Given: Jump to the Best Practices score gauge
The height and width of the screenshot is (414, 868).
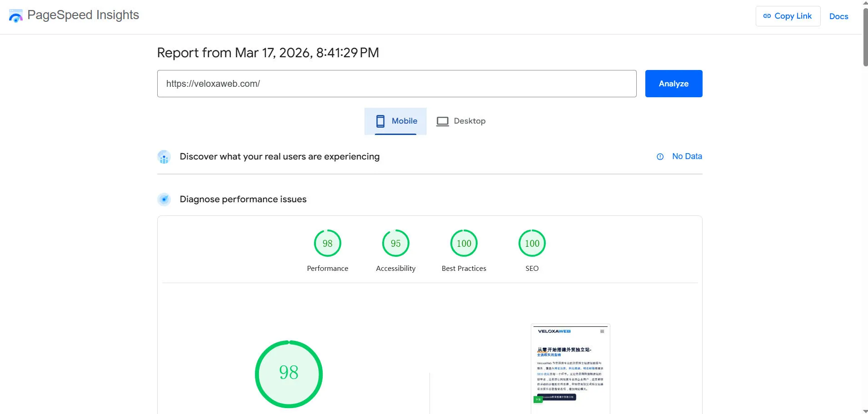Looking at the screenshot, I should 464,244.
